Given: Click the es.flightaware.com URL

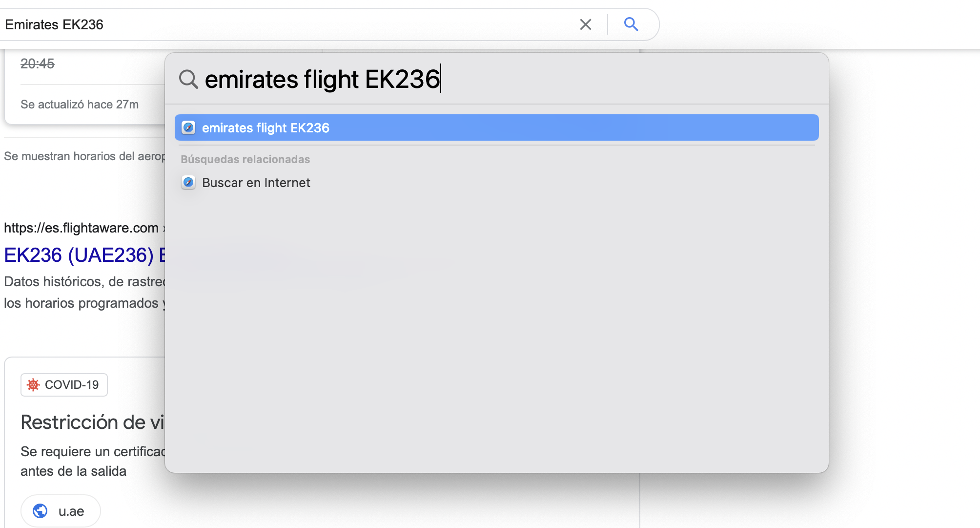Looking at the screenshot, I should click(82, 228).
